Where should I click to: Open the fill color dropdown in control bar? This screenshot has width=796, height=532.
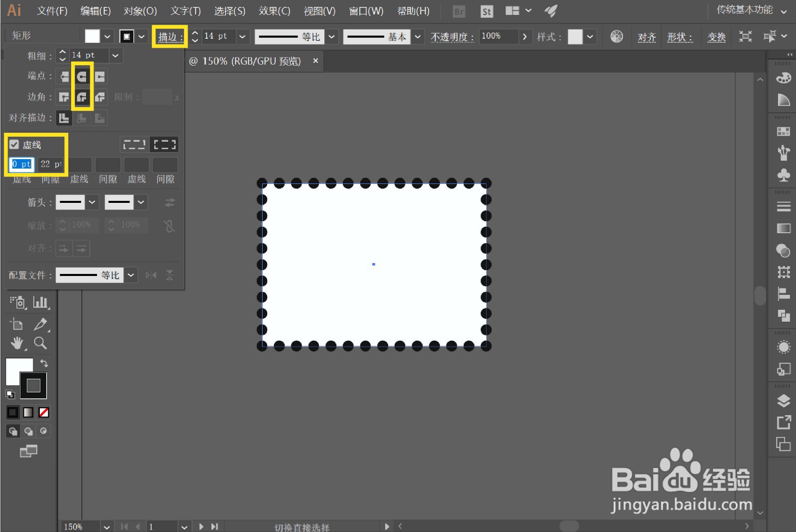(107, 36)
